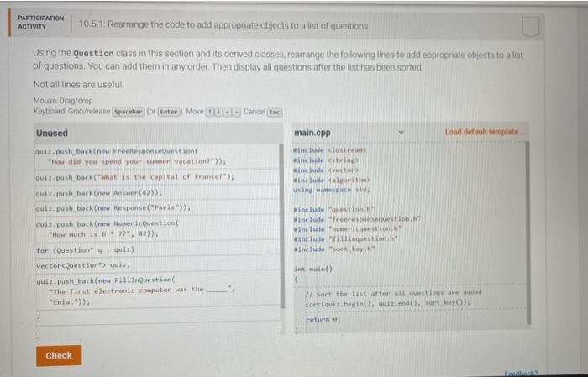
Task: Select the new Response("Paris") line
Action: point(158,207)
